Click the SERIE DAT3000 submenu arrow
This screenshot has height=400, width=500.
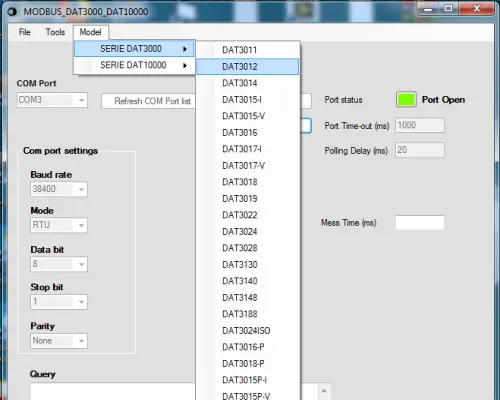(185, 49)
